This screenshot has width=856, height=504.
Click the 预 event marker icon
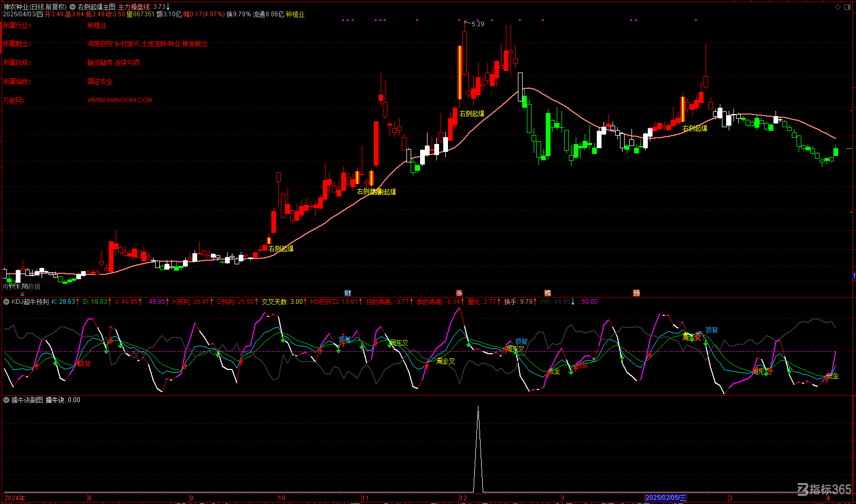(636, 293)
